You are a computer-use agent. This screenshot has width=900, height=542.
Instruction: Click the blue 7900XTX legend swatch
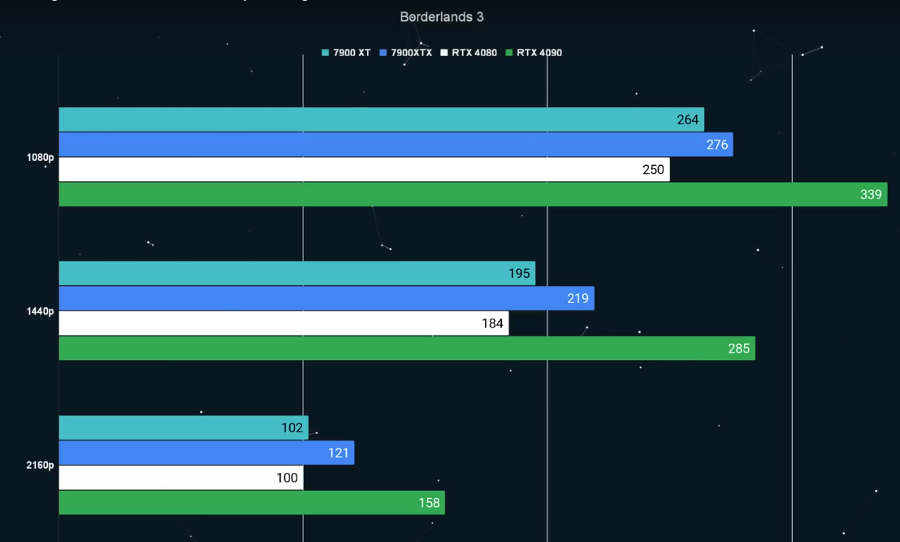[383, 53]
